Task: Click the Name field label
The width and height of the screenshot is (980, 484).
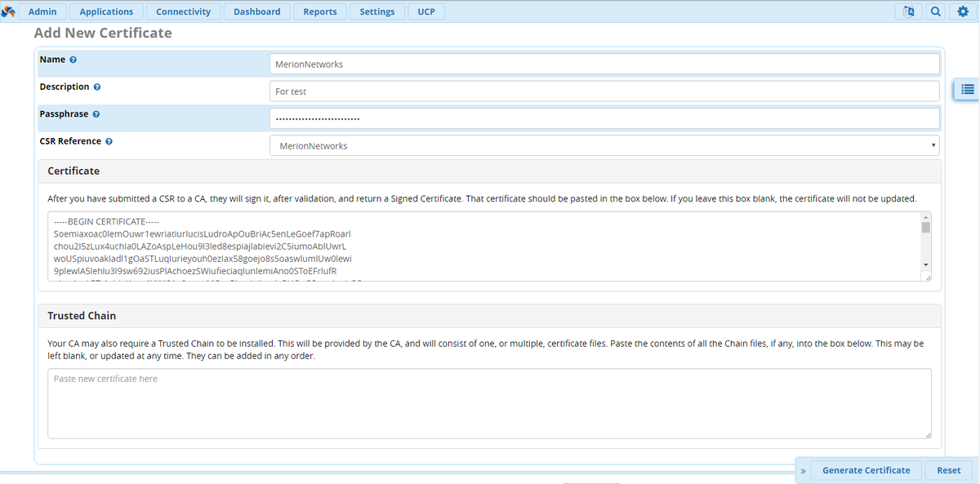Action: pyautogui.click(x=52, y=60)
